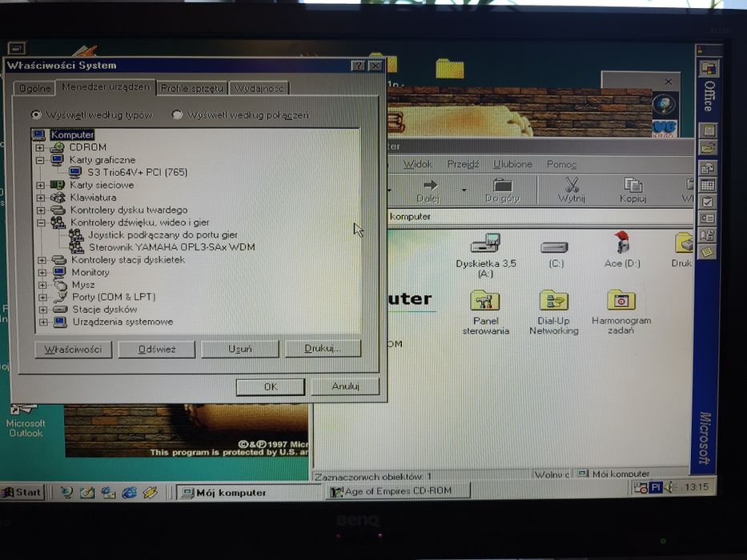Expand the Klawiatura node

tap(41, 198)
